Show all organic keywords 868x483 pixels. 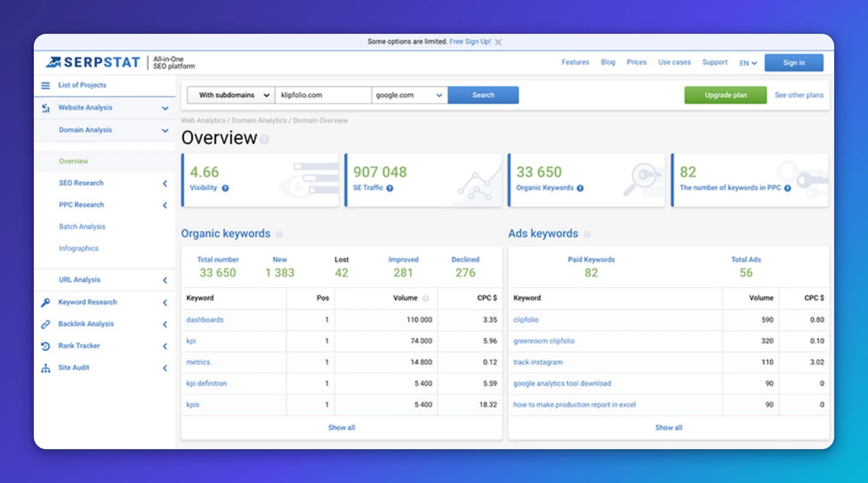click(x=341, y=427)
